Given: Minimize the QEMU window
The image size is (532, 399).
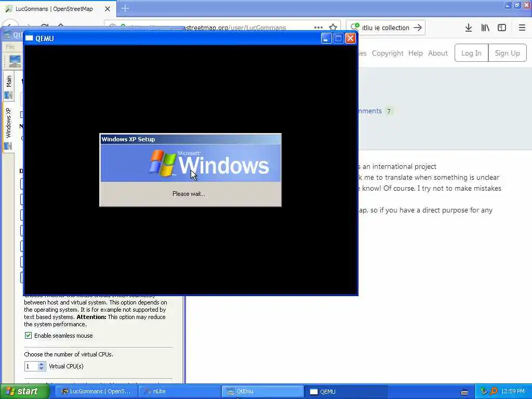Looking at the screenshot, I should pos(326,38).
